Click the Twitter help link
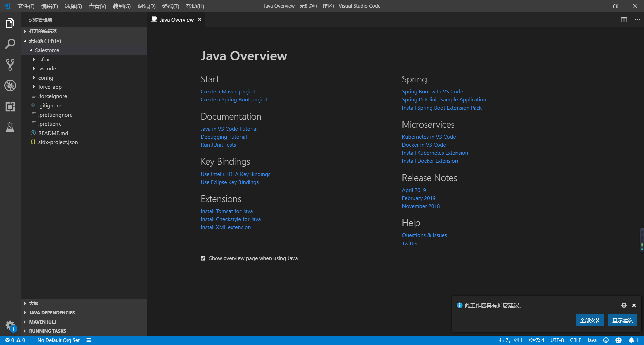644x345 pixels. 410,244
